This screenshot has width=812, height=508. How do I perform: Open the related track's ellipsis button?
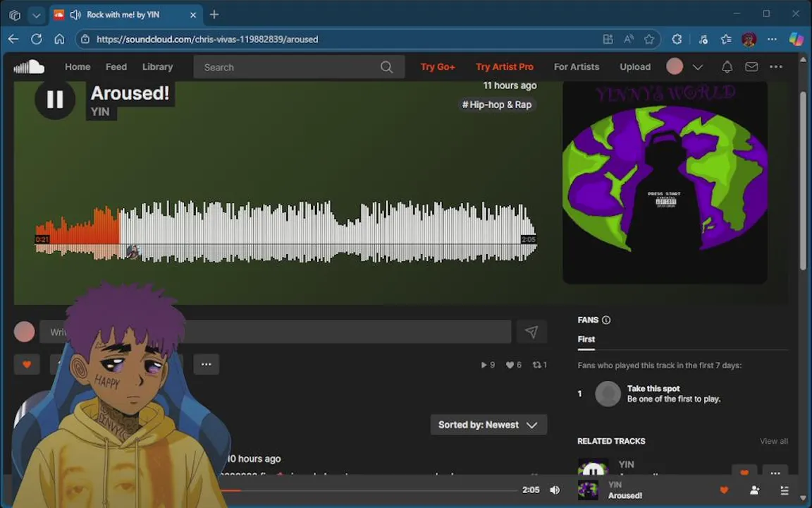click(775, 471)
